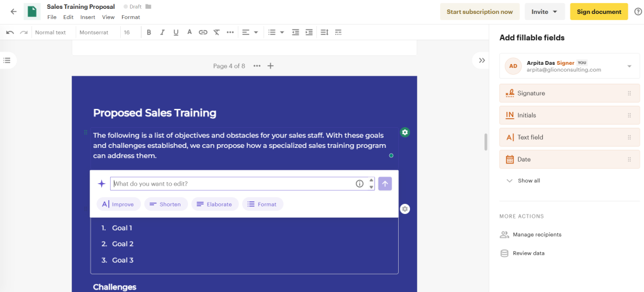The height and width of the screenshot is (292, 644).
Task: Click the underline formatting icon
Action: pyautogui.click(x=175, y=32)
